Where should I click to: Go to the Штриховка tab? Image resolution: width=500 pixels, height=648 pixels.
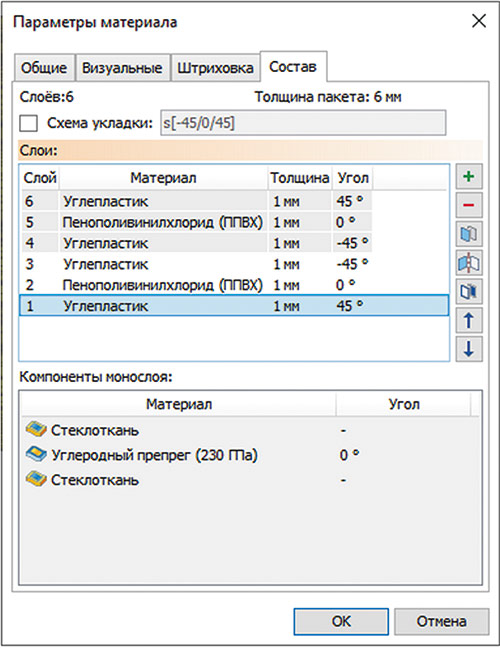tap(215, 68)
